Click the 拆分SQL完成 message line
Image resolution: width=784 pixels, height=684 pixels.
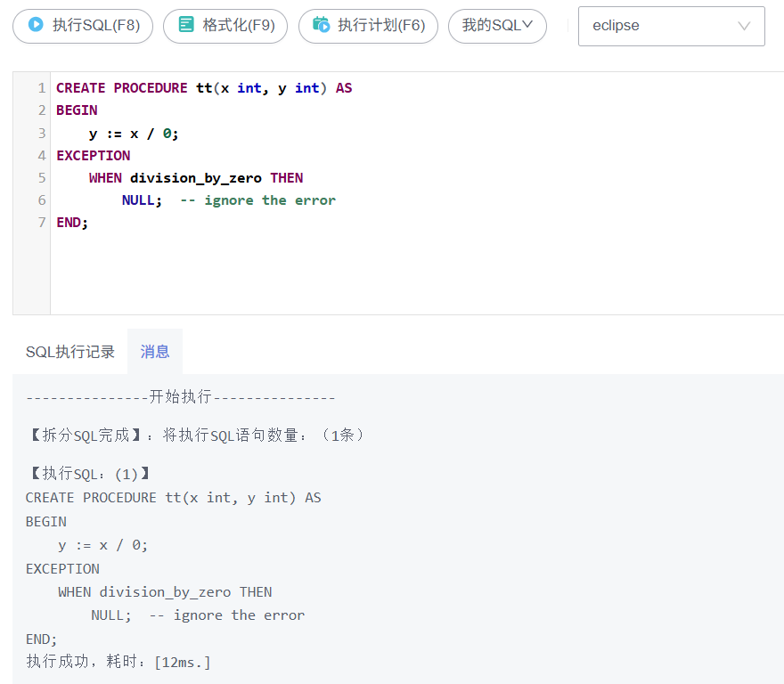coord(197,435)
